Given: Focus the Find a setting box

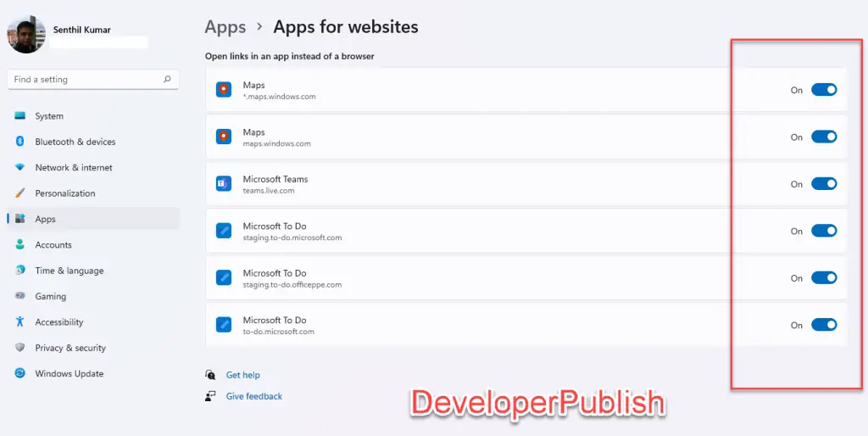Looking at the screenshot, I should pyautogui.click(x=93, y=79).
